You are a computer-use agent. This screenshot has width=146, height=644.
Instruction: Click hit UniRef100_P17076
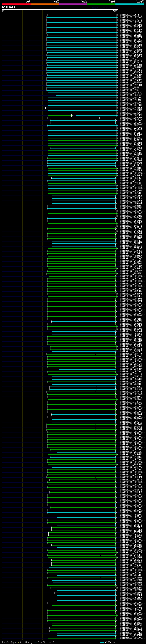(131, 600)
